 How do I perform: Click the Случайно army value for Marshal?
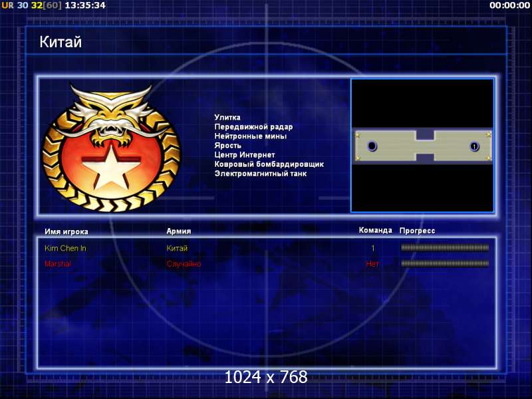[184, 263]
